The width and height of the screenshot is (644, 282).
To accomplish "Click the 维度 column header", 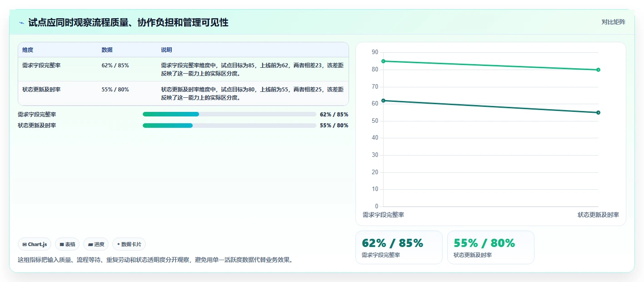I will click(x=28, y=50).
